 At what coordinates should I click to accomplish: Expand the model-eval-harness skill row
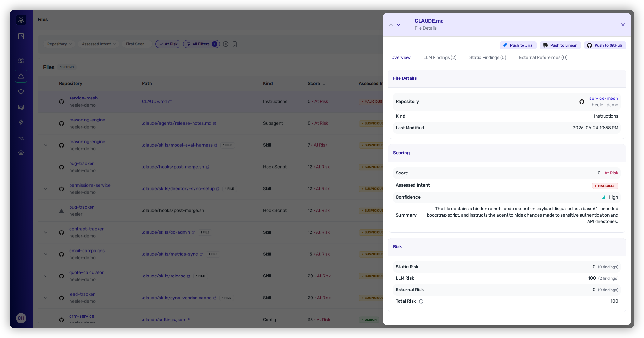click(x=46, y=145)
